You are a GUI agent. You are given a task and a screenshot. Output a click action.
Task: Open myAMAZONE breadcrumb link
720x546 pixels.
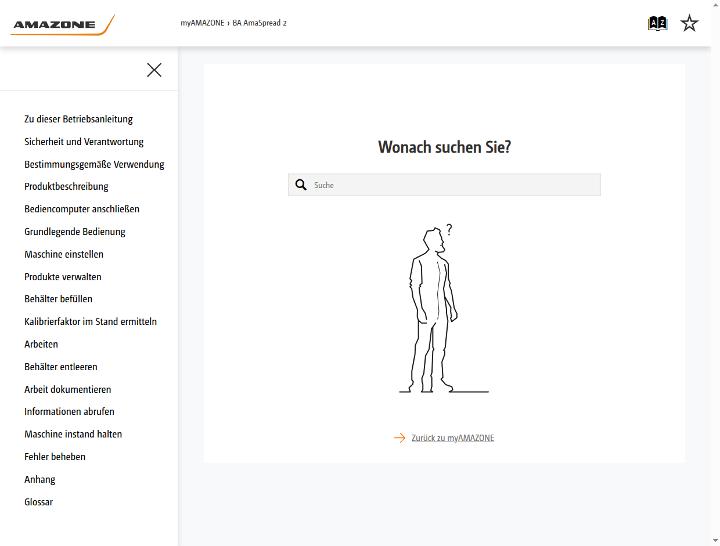click(202, 23)
